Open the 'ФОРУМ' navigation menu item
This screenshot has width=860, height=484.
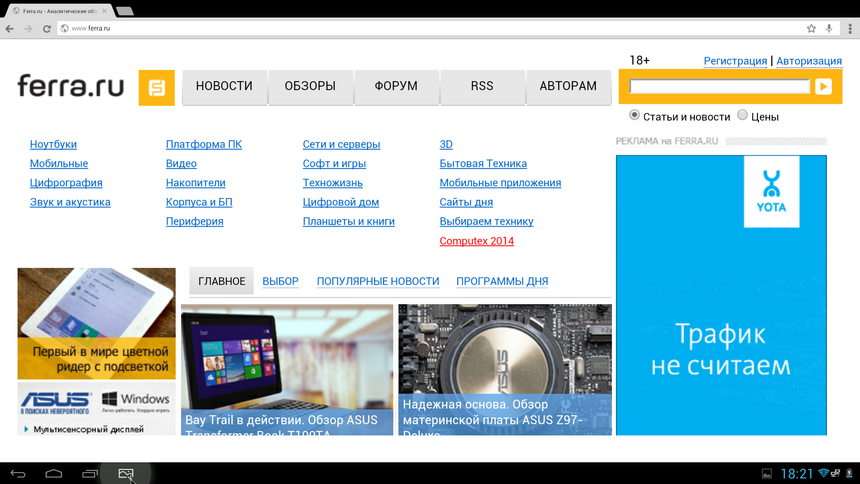click(396, 87)
